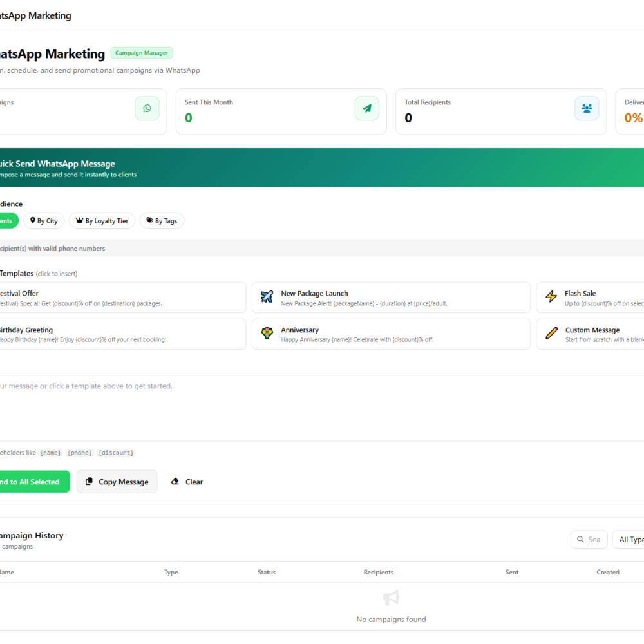Screen dimensions: 644x644
Task: Click the paper plane Sent This Month icon
Action: 367,108
